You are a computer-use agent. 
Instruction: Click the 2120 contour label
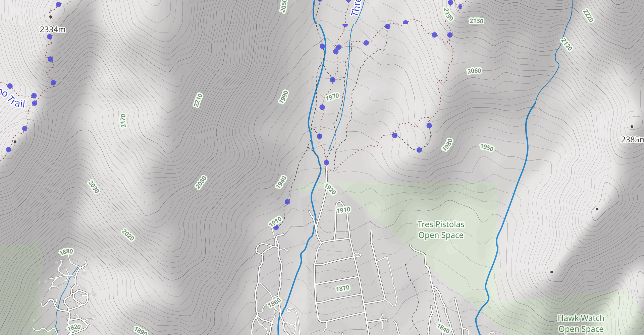[566, 44]
